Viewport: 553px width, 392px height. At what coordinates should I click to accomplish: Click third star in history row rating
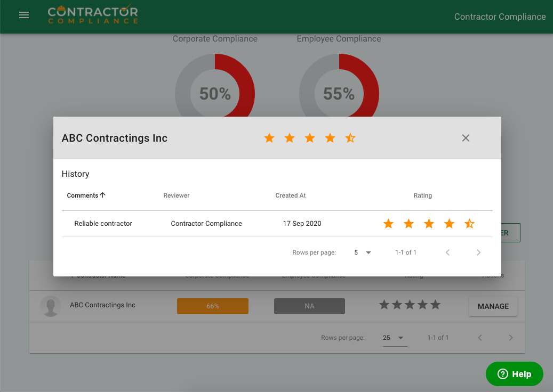(x=429, y=224)
